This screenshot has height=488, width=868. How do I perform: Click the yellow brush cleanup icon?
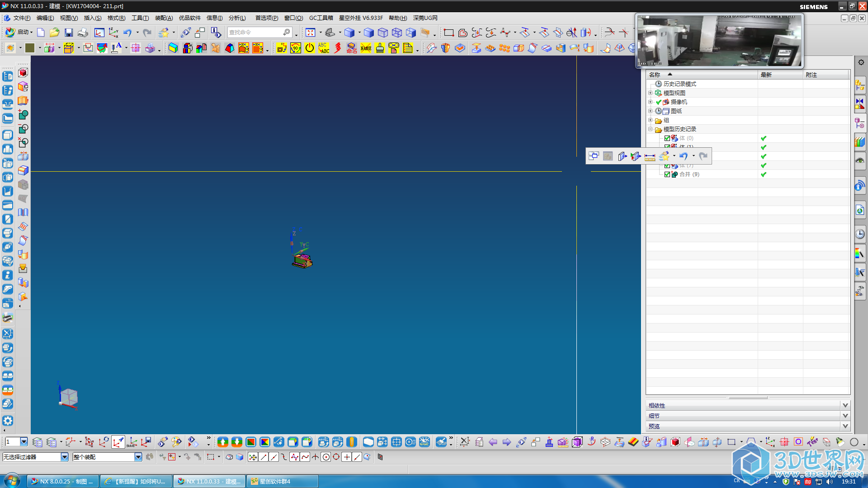pos(380,48)
